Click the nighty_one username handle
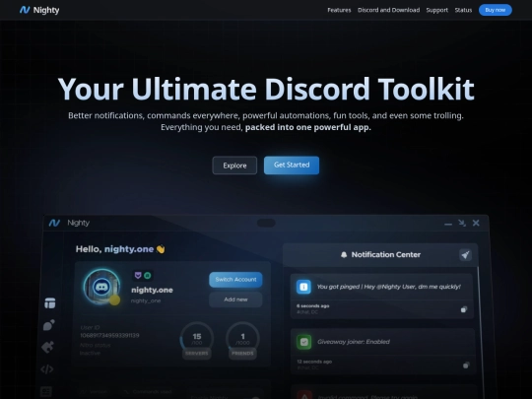The width and height of the screenshot is (532, 399). click(146, 300)
